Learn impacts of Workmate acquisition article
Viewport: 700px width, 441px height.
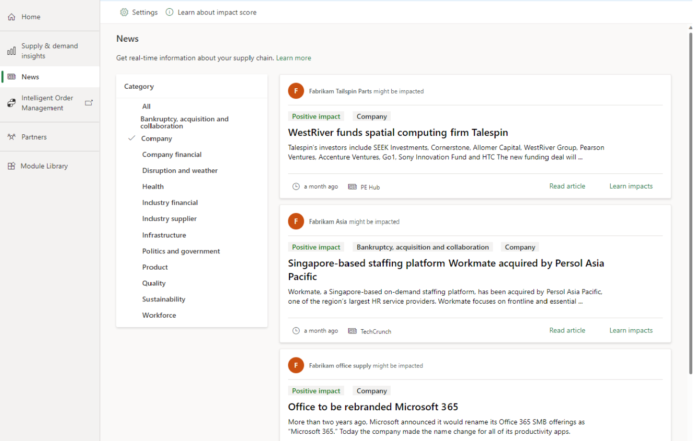(631, 330)
